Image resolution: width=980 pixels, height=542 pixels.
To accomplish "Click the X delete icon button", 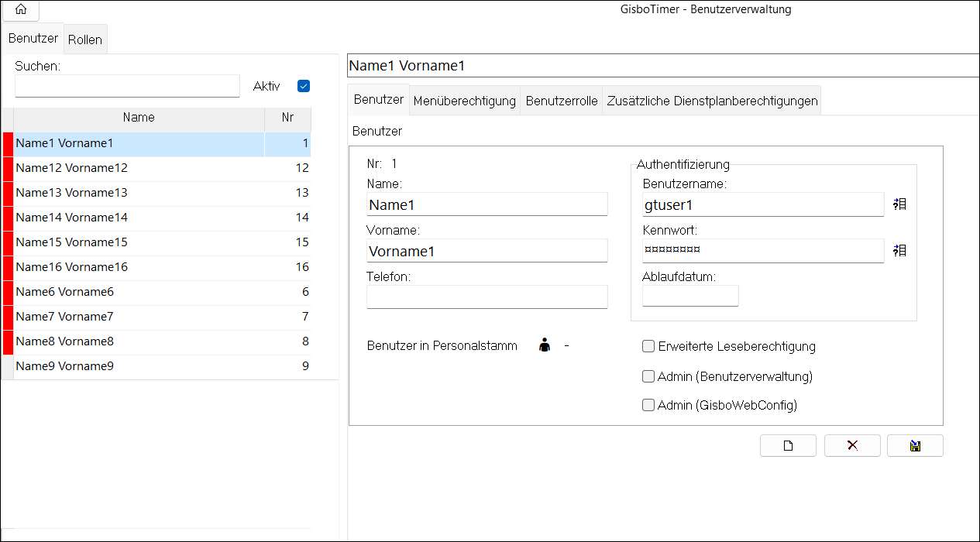I will [852, 445].
